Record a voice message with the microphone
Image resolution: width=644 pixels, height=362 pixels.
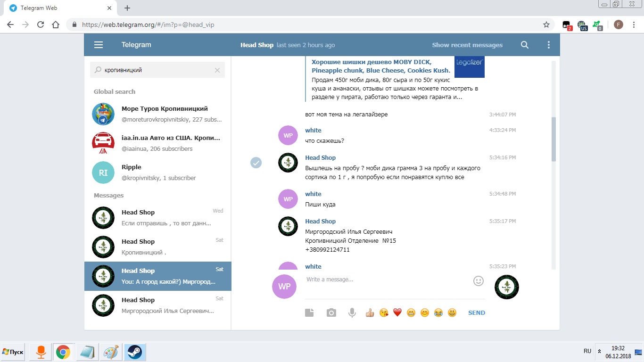[x=352, y=313]
